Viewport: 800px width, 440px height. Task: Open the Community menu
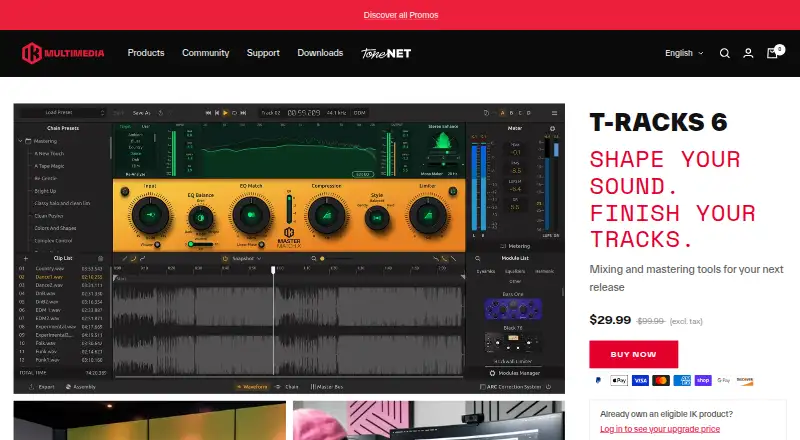click(x=206, y=53)
